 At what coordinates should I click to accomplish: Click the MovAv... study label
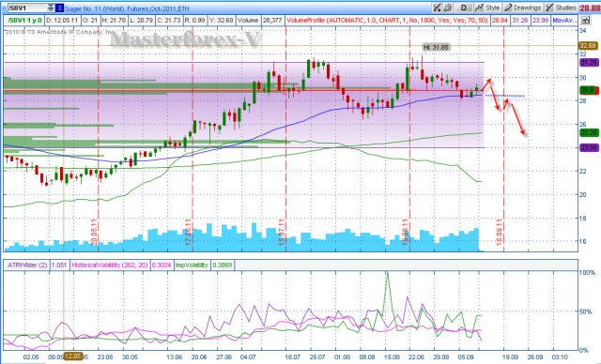563,20
